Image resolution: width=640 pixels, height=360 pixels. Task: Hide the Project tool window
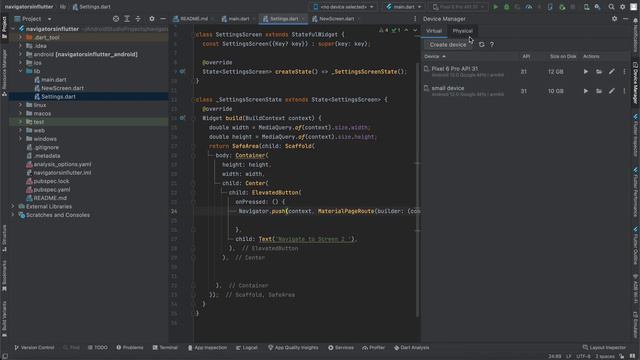tap(163, 19)
